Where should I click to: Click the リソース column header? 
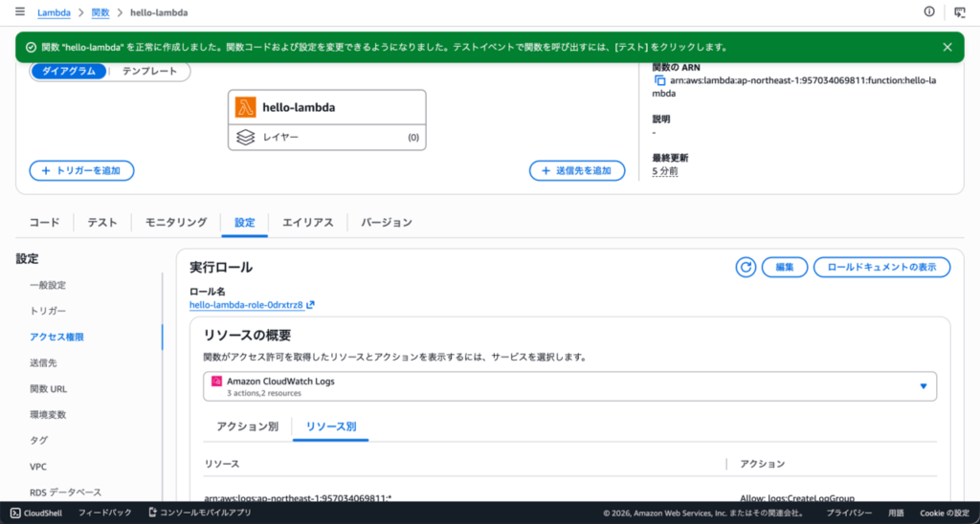click(222, 464)
